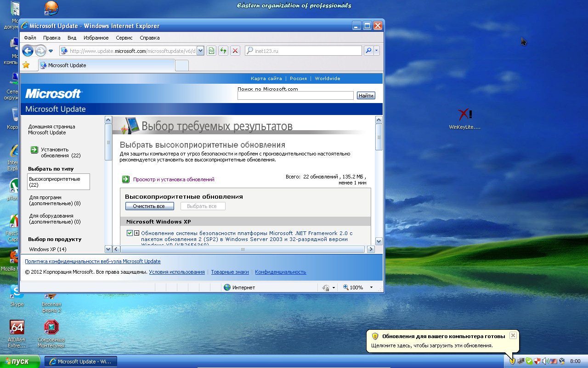This screenshot has width=588, height=368.
Task: Uncheck the .NET Framework 2.0 update checkbox
Action: [x=130, y=233]
